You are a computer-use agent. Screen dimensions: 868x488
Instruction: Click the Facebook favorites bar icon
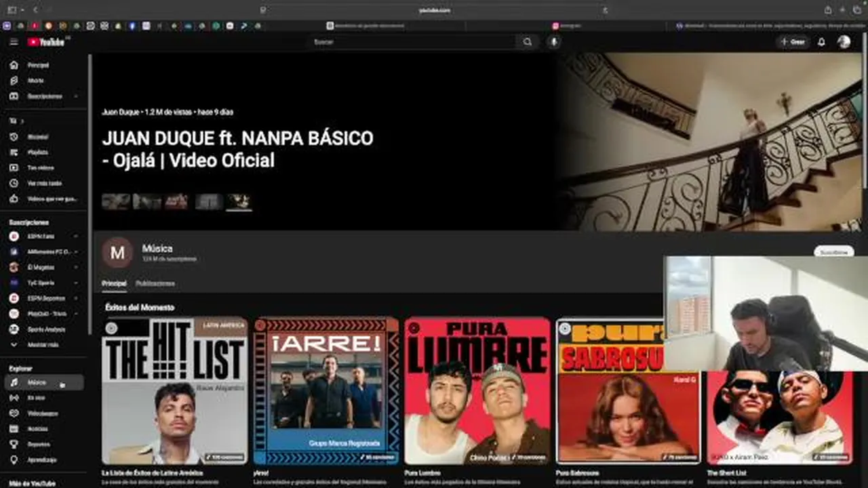click(x=132, y=26)
